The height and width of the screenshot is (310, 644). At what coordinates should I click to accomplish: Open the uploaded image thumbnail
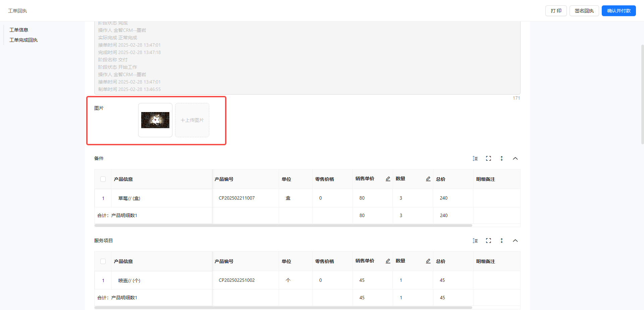[155, 120]
